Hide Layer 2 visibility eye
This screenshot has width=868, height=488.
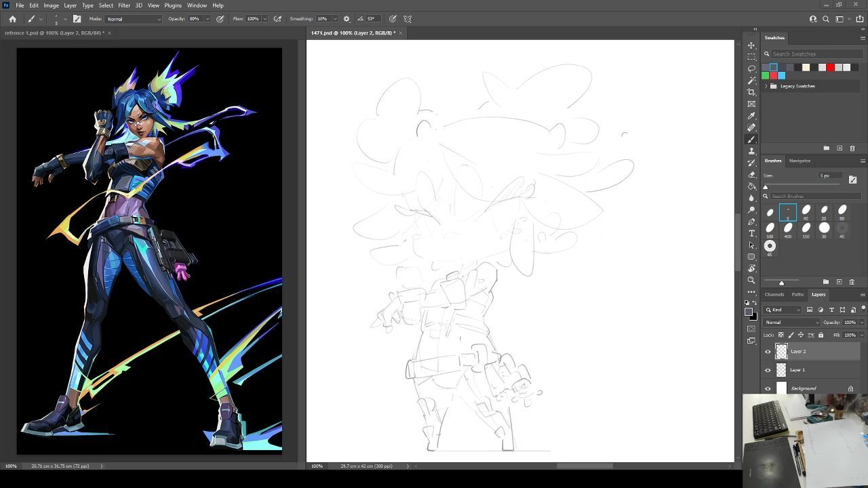coord(768,351)
